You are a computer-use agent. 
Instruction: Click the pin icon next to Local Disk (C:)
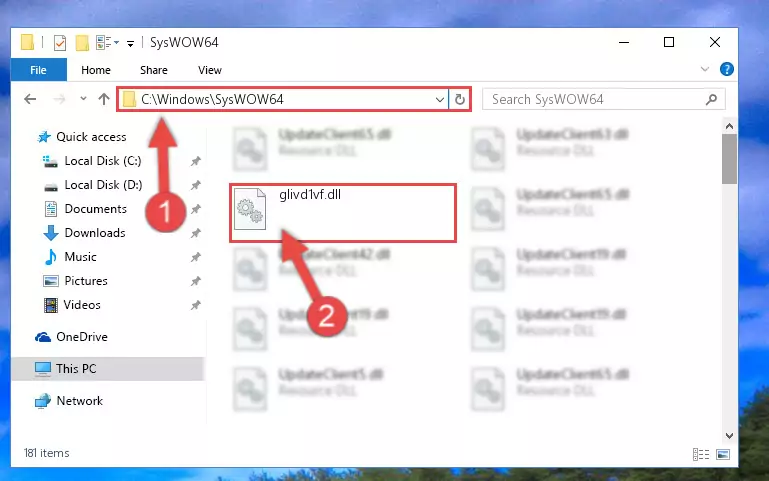(196, 161)
